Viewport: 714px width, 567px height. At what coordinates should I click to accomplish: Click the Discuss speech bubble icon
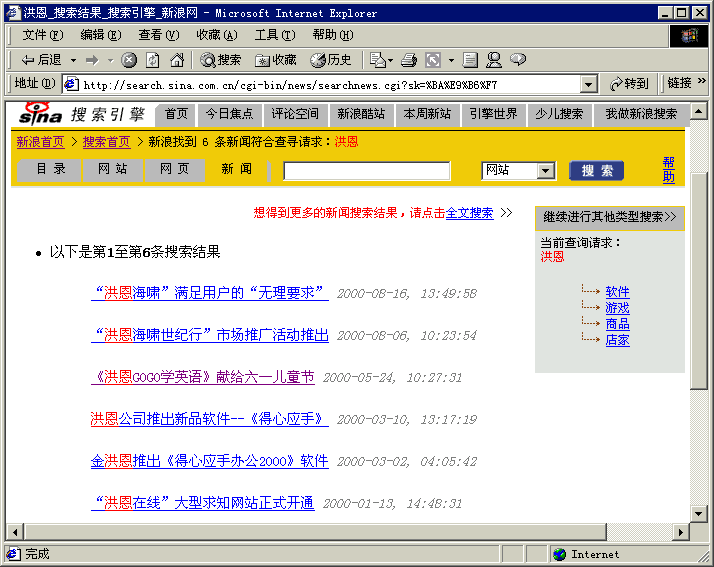(x=518, y=60)
